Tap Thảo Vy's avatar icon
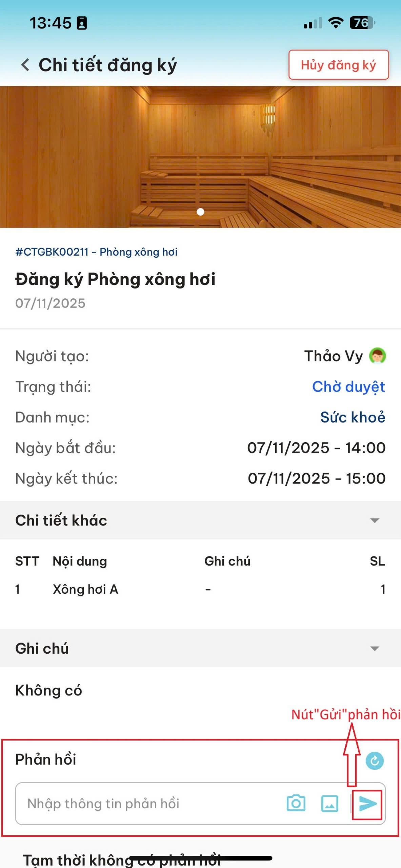The height and width of the screenshot is (868, 401). coord(378,356)
